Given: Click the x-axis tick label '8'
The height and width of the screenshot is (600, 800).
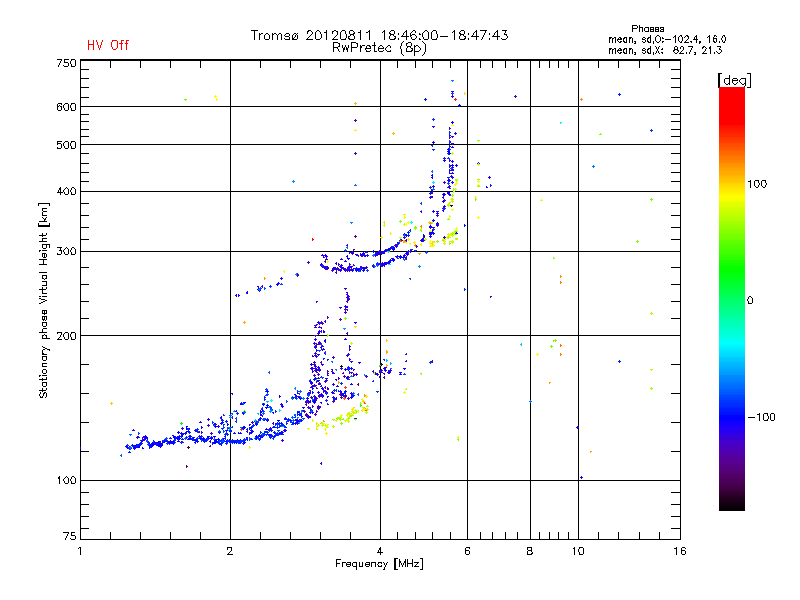Looking at the screenshot, I should (x=530, y=551).
